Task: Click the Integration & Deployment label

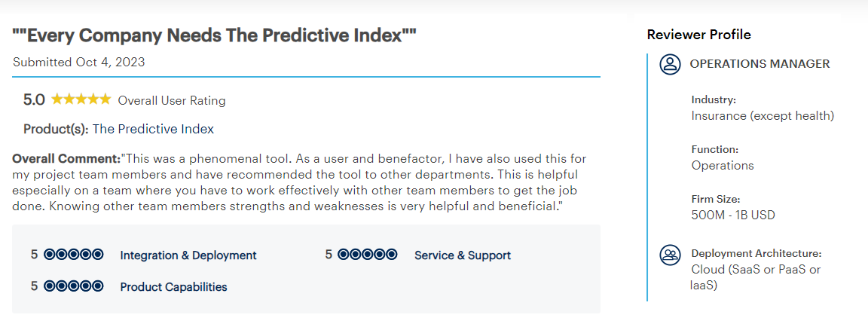Action: click(188, 255)
